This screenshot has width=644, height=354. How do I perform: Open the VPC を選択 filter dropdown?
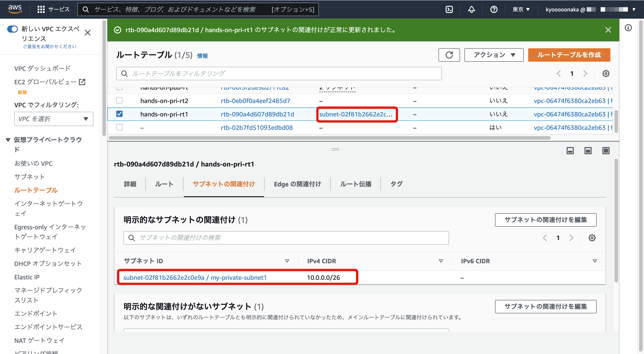coord(54,119)
